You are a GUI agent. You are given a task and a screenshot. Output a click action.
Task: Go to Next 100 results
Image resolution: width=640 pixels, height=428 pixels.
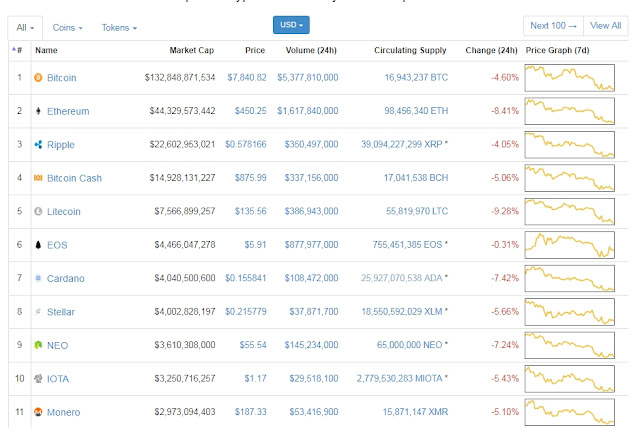click(x=553, y=26)
